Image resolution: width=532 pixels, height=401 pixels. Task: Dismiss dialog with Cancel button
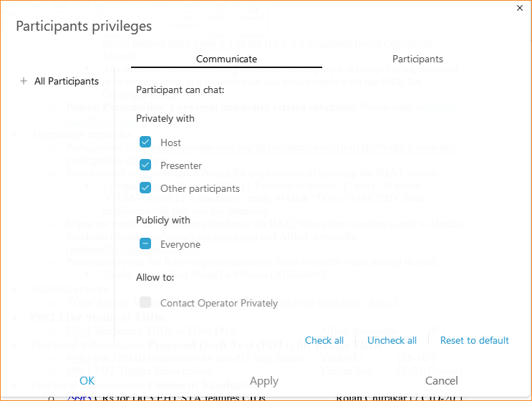coord(441,381)
